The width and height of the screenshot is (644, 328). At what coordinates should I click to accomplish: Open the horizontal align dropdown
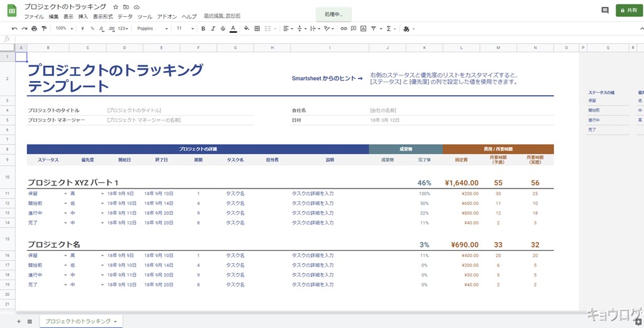click(288, 29)
